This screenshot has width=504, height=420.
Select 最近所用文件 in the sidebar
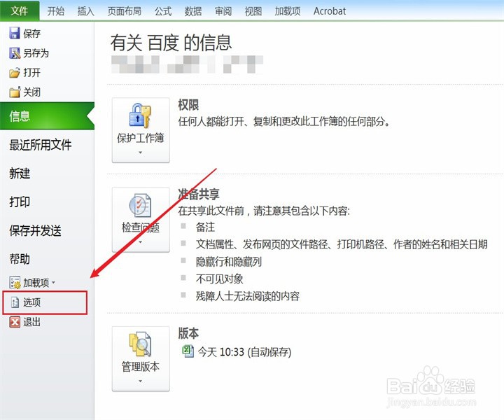tap(41, 145)
